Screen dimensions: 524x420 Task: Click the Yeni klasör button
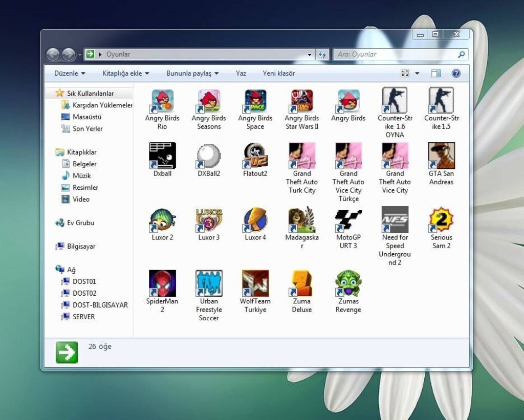[279, 73]
